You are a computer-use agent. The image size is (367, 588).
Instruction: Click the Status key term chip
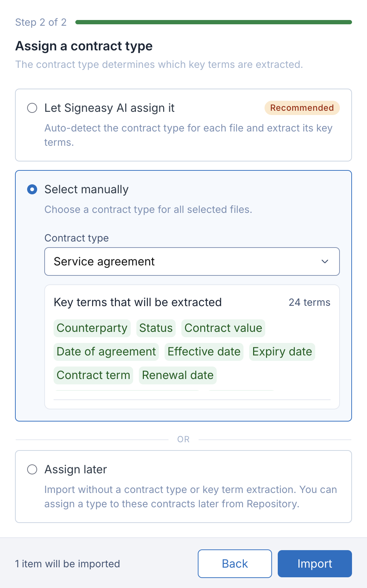[156, 328]
